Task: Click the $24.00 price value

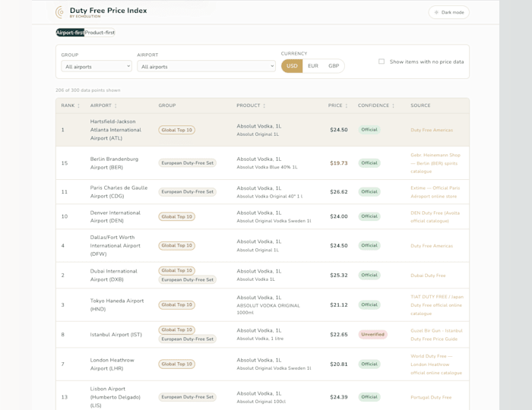Action: (x=339, y=216)
